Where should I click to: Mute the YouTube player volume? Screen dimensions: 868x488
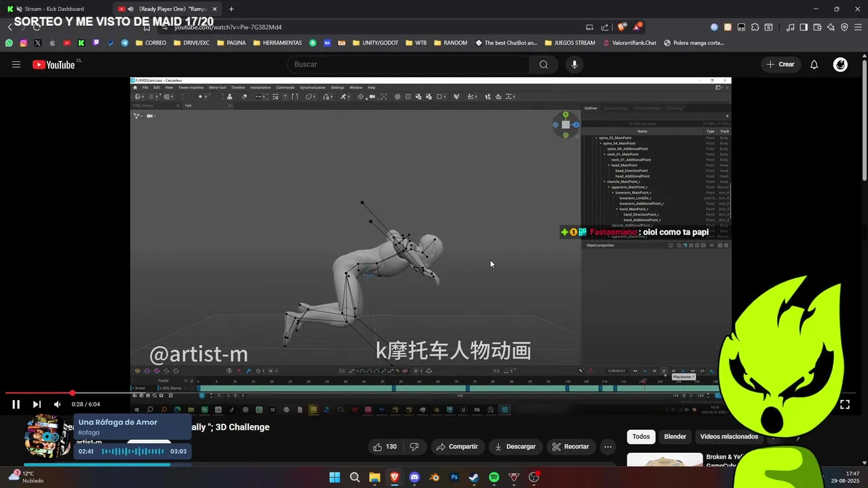tap(58, 405)
